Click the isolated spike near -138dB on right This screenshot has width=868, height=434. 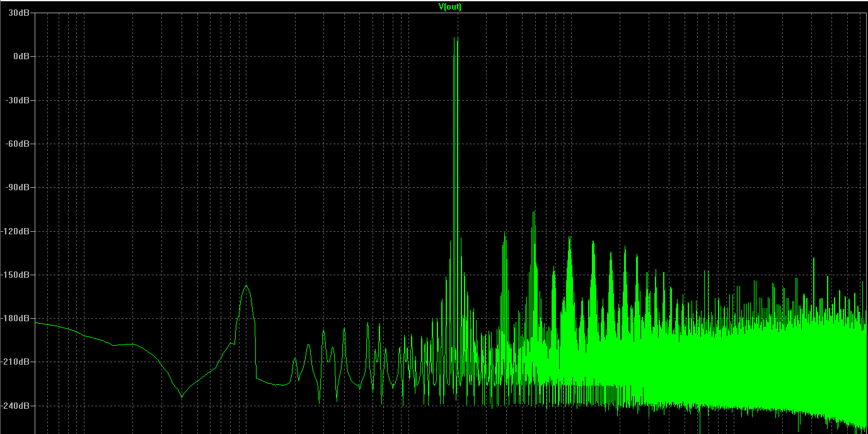(813, 258)
